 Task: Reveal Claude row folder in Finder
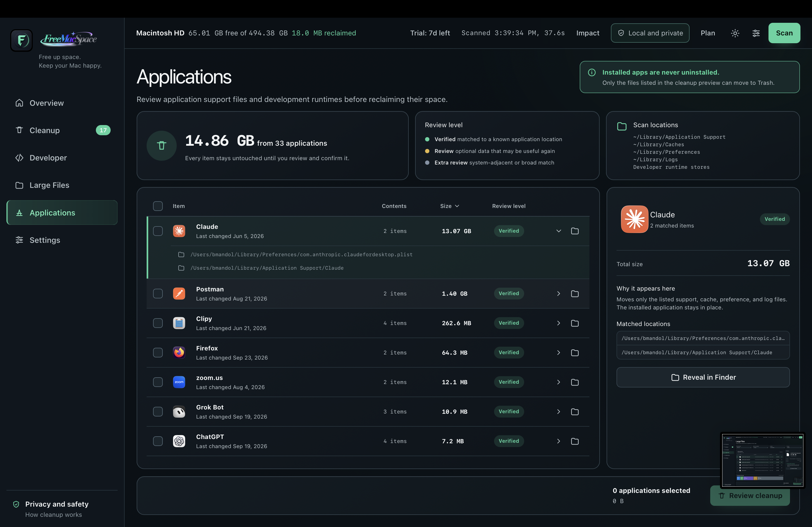coord(575,231)
